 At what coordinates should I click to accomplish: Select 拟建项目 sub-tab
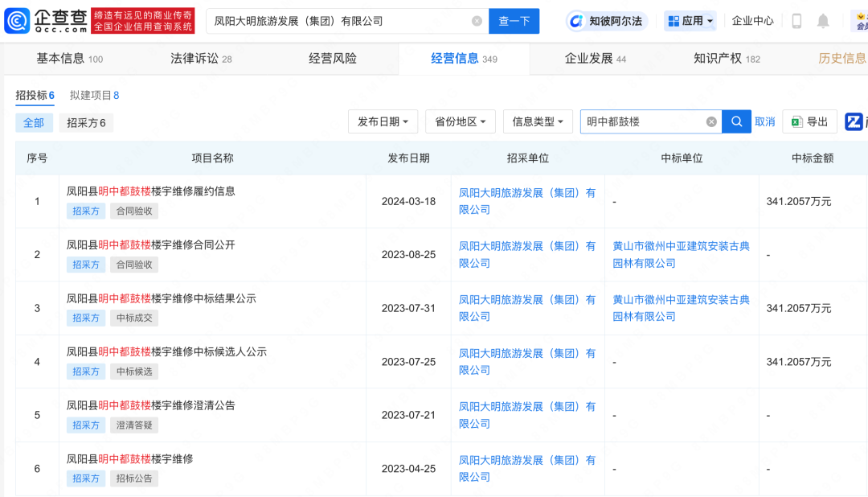tap(94, 96)
